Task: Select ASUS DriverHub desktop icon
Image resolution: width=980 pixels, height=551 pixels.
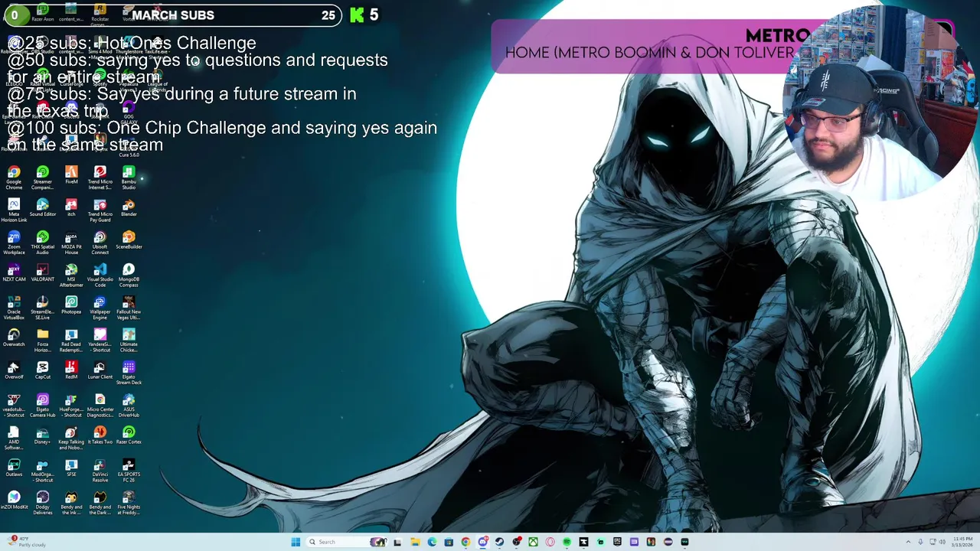Action: tap(129, 406)
